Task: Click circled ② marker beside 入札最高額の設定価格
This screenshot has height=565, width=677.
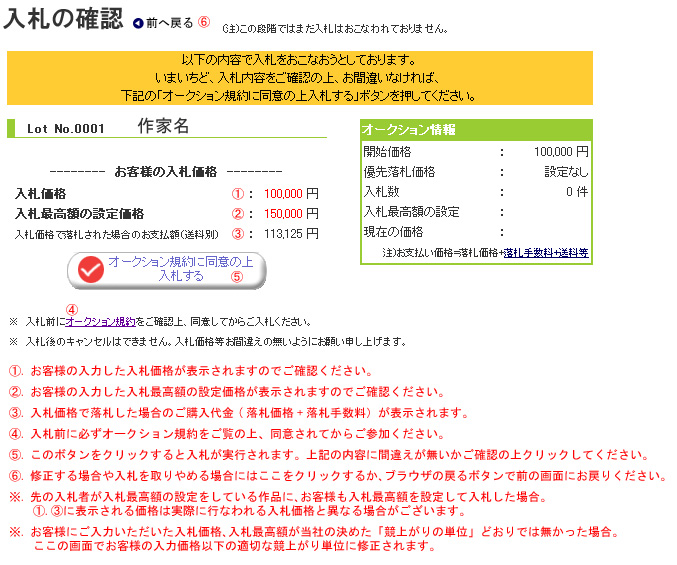Action: (238, 214)
